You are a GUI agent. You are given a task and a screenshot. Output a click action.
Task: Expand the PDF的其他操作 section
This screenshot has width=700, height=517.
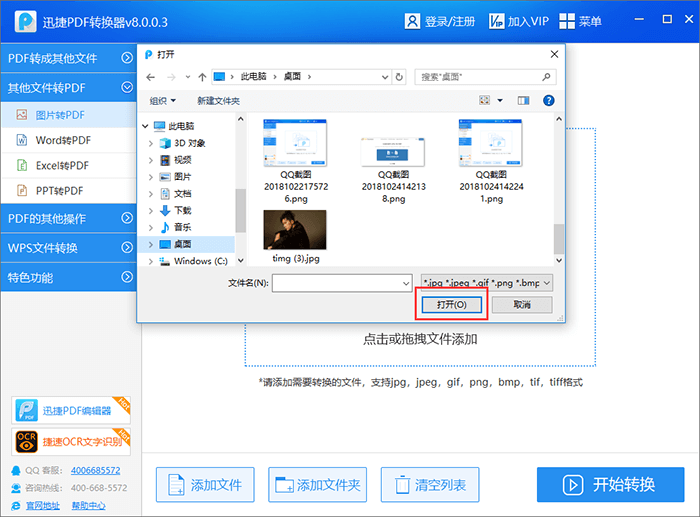click(127, 218)
